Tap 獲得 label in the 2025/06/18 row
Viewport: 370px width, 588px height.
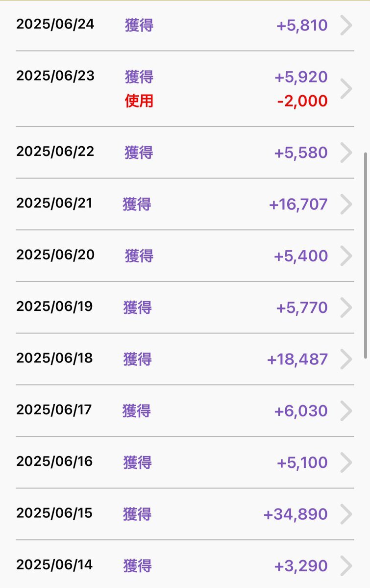point(138,359)
